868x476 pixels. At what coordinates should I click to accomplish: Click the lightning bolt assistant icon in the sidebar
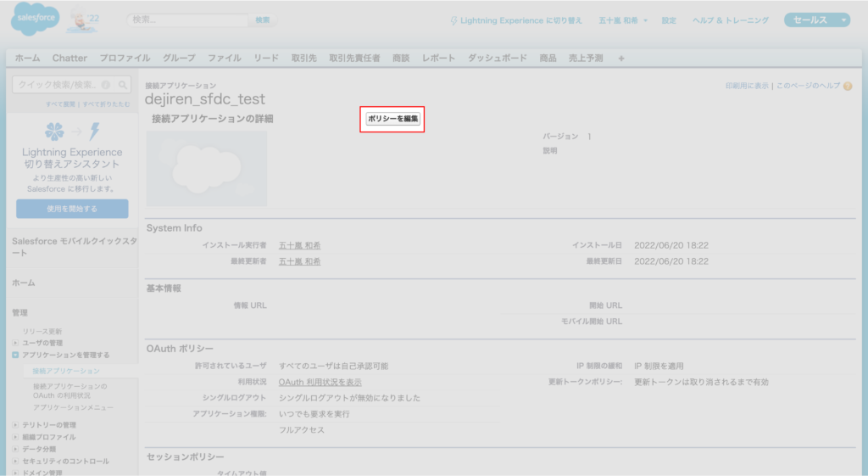click(x=94, y=132)
